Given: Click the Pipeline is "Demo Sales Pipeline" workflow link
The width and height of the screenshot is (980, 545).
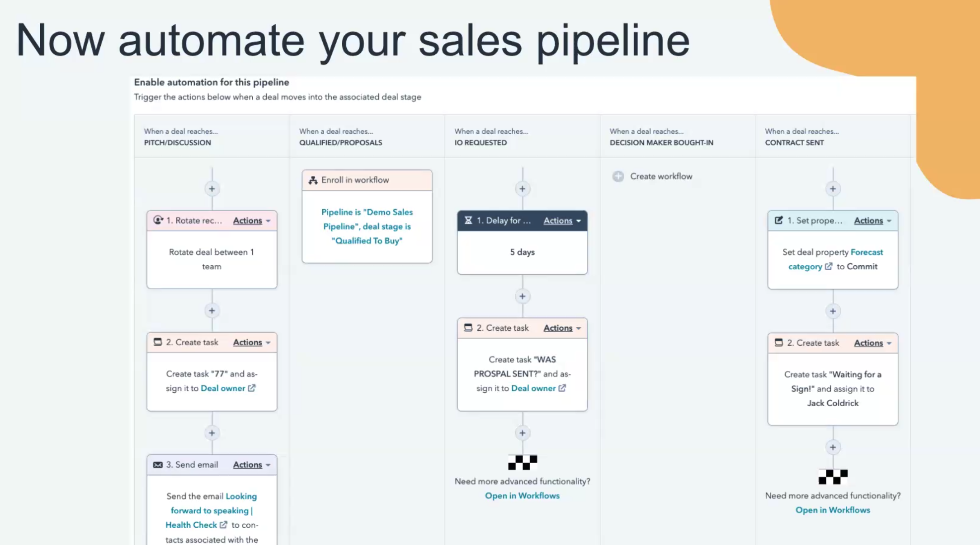Looking at the screenshot, I should tap(367, 226).
